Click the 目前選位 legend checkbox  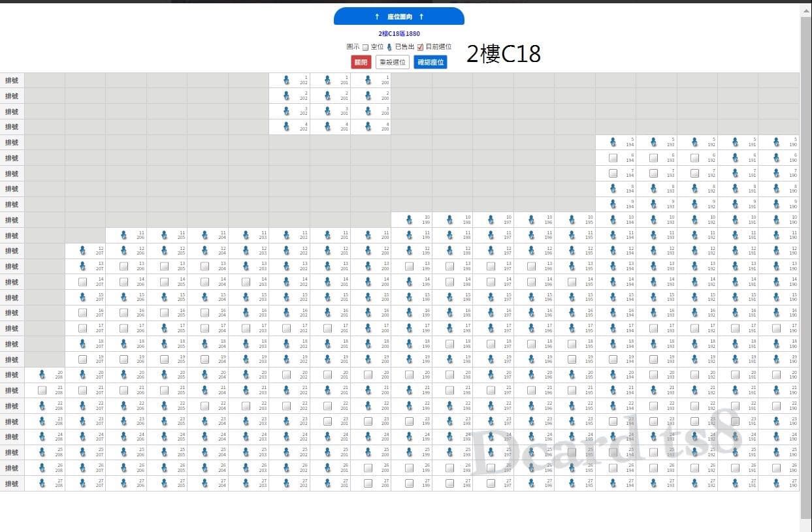point(420,47)
